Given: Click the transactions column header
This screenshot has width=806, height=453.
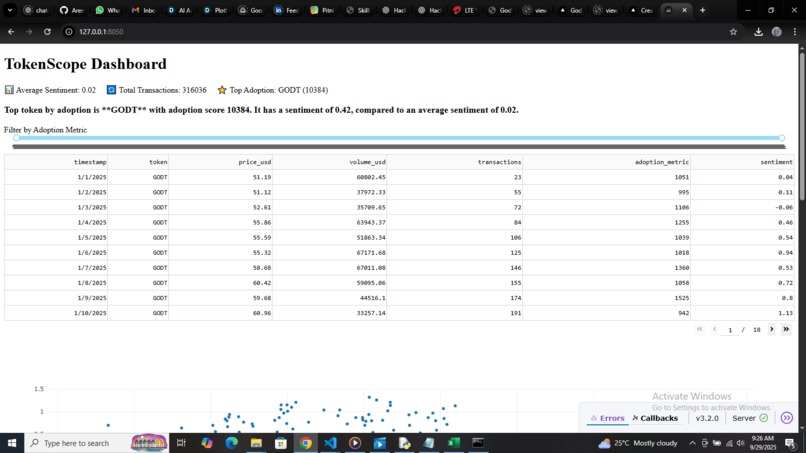Looking at the screenshot, I should point(455,162).
